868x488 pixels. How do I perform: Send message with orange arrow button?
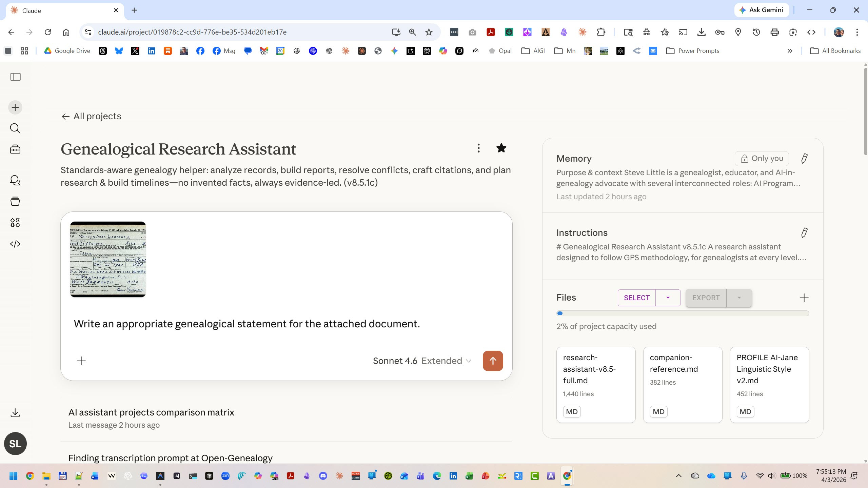(493, 361)
